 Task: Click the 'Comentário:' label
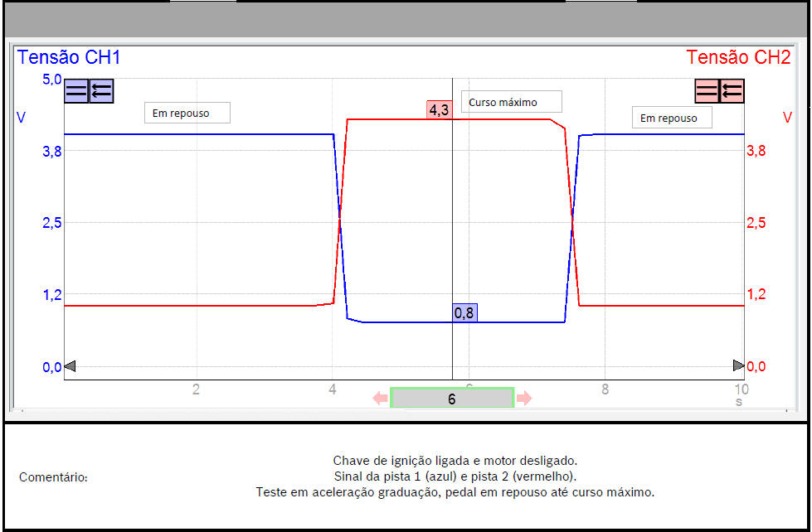[53, 477]
